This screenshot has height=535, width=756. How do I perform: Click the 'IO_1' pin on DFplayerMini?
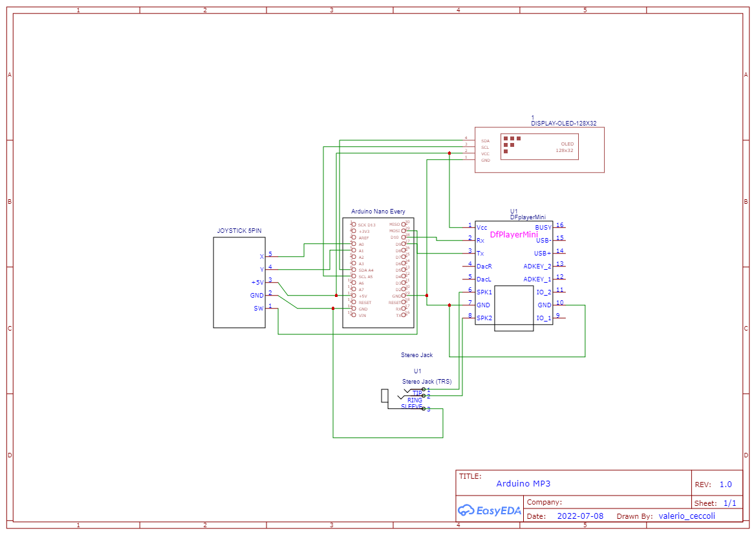[x=544, y=318]
